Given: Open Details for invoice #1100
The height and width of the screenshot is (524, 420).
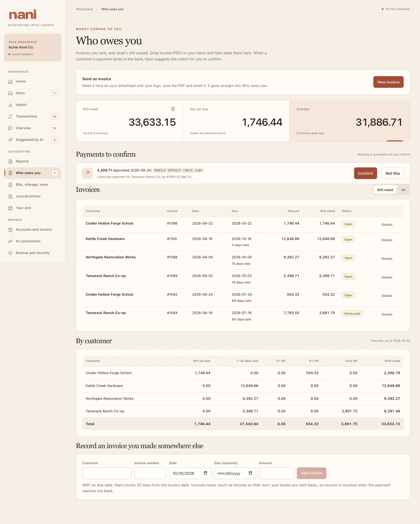Looking at the screenshot, I should click(x=387, y=240).
